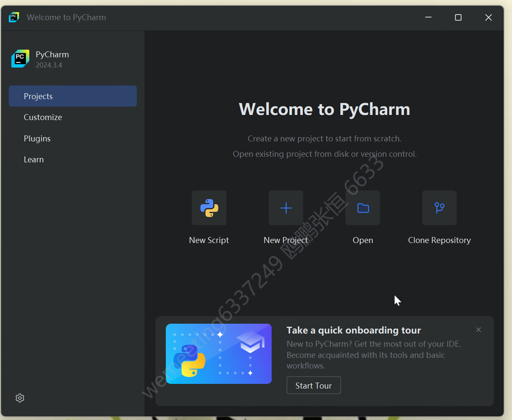Open the settings gear in the bottom-left corner
The width and height of the screenshot is (512, 420).
[x=20, y=398]
